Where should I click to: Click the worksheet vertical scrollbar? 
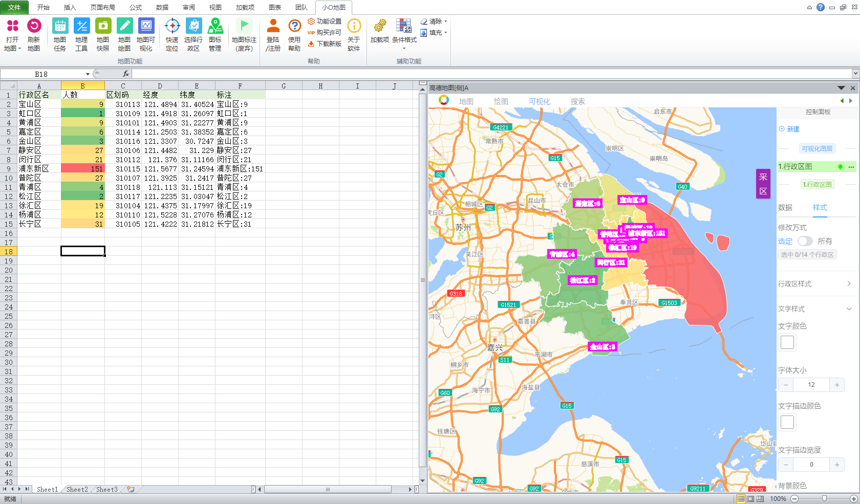point(422,280)
